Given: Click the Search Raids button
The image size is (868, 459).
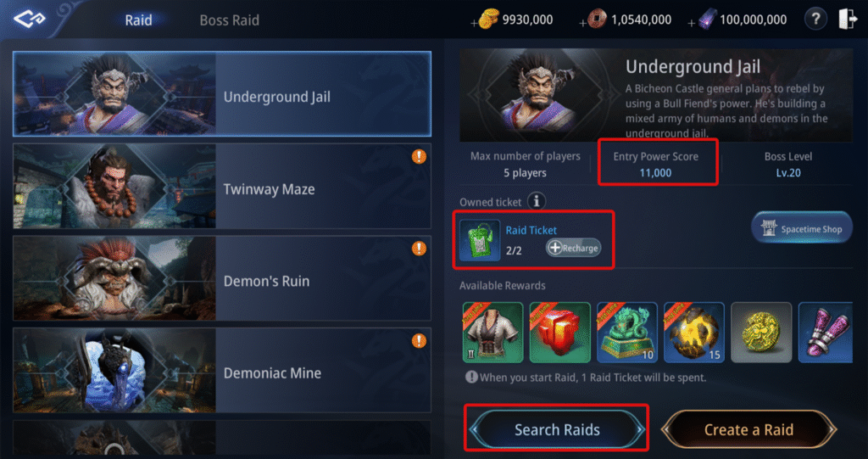Looking at the screenshot, I should click(557, 429).
